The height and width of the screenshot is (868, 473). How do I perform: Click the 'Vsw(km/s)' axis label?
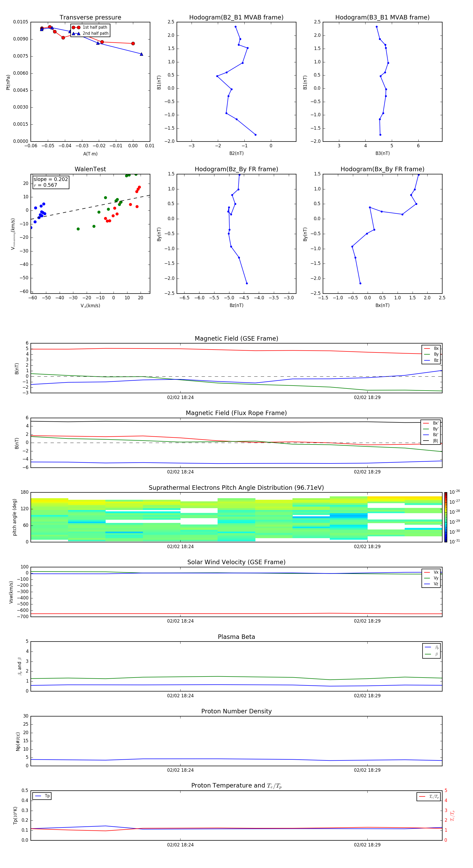tap(11, 592)
